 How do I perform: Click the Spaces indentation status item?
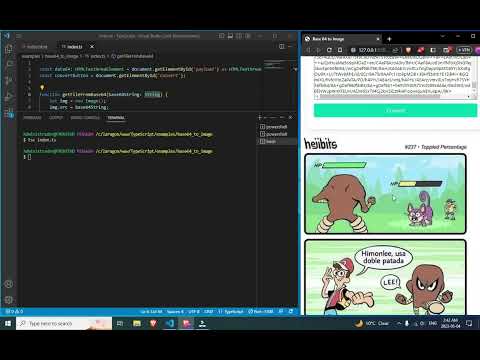[x=175, y=311]
